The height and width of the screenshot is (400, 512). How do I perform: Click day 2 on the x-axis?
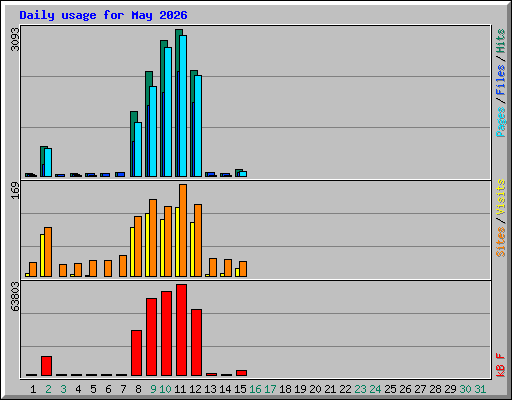tap(48, 389)
